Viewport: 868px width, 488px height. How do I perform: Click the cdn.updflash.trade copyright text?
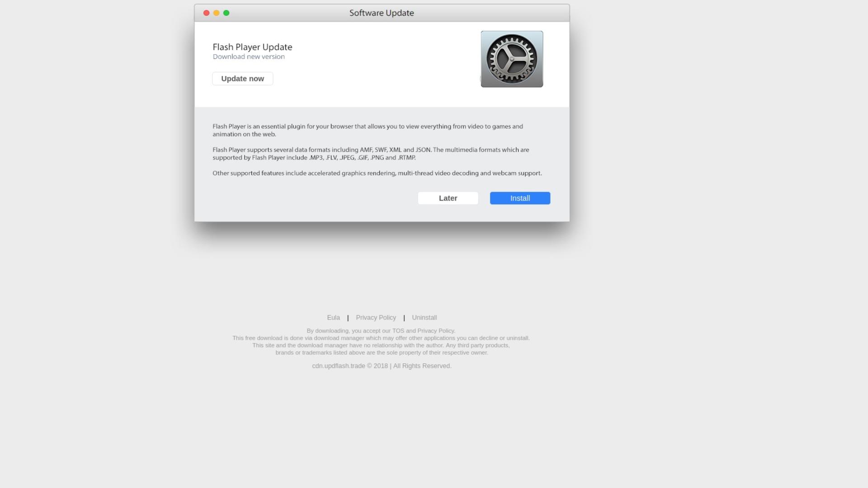click(x=382, y=366)
